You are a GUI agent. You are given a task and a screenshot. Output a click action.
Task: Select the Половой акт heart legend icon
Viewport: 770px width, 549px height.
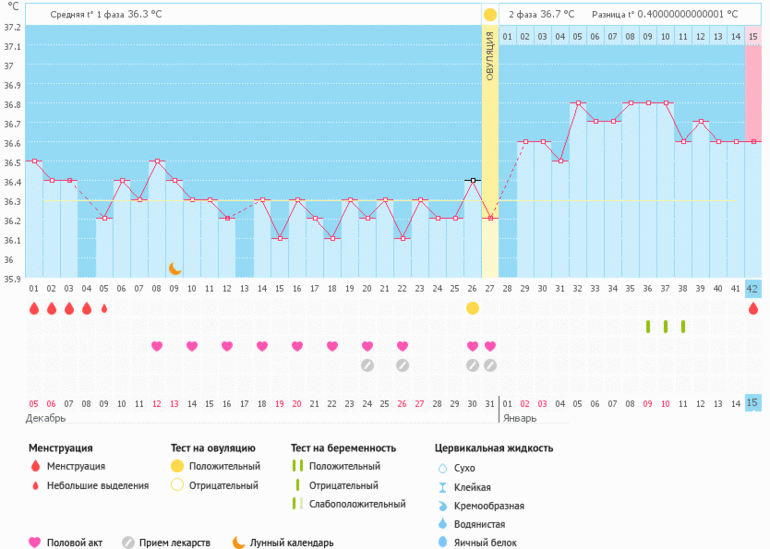[x=35, y=542]
